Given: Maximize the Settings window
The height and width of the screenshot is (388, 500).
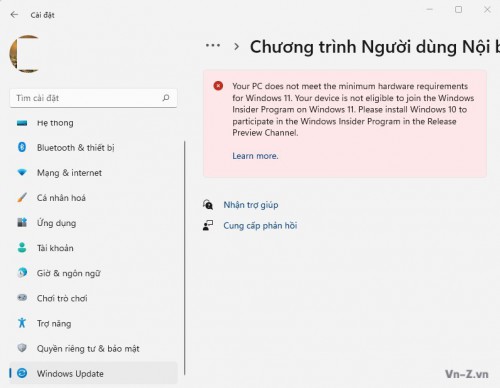Looking at the screenshot, I should click(459, 9).
